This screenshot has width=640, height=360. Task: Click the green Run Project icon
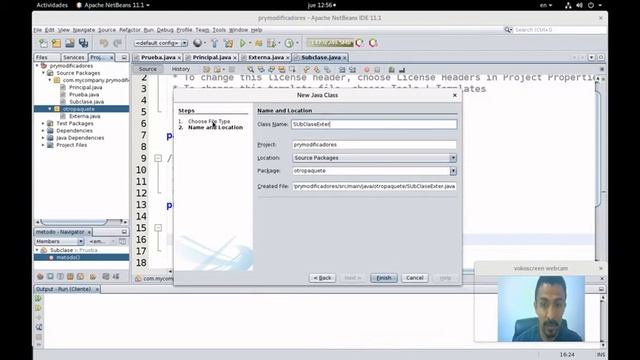(243, 43)
